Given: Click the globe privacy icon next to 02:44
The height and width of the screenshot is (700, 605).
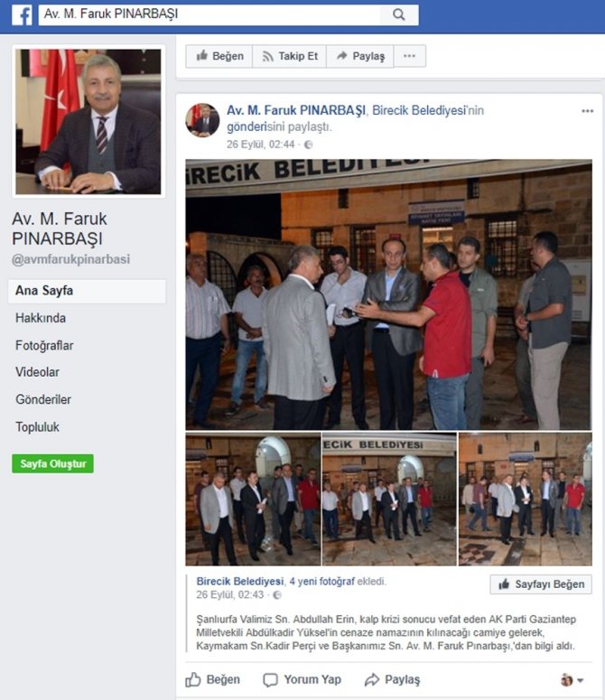Looking at the screenshot, I should (308, 145).
